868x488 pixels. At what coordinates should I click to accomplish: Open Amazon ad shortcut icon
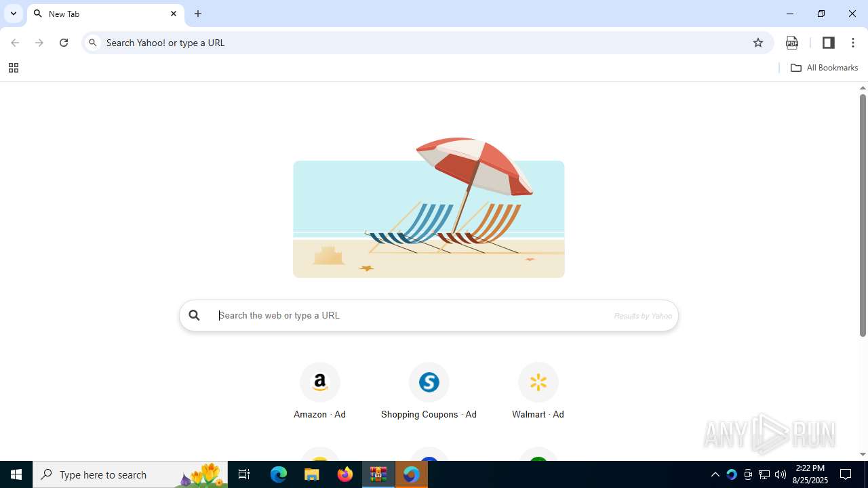(319, 382)
